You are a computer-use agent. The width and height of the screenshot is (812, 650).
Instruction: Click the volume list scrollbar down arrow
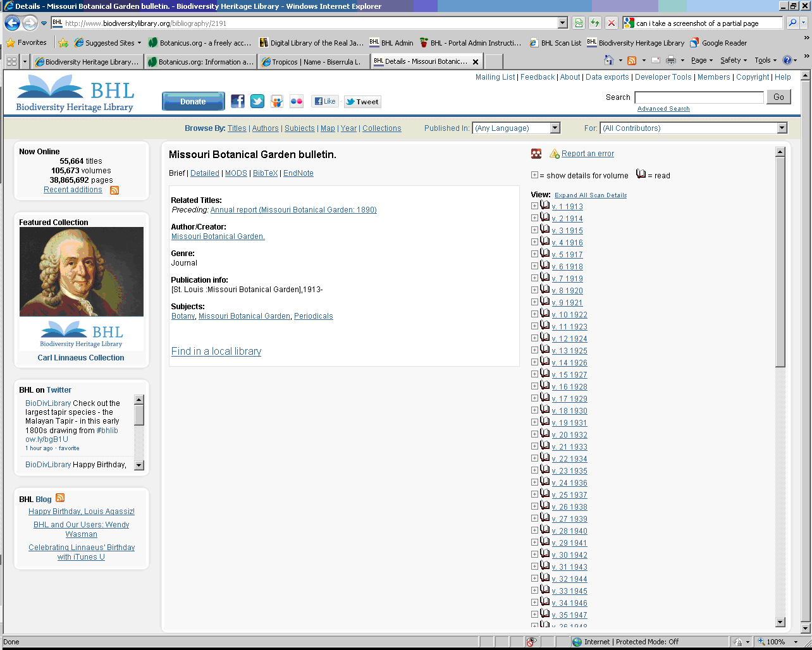click(780, 622)
